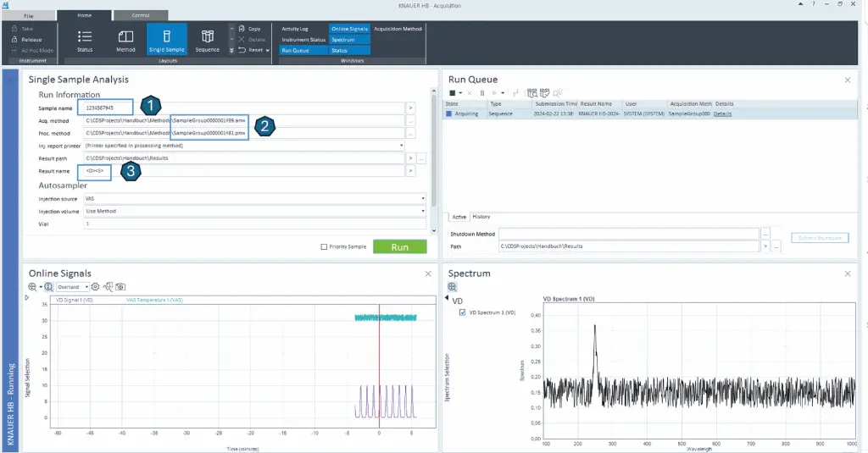Switch to the Home ribbon tab

(x=84, y=15)
